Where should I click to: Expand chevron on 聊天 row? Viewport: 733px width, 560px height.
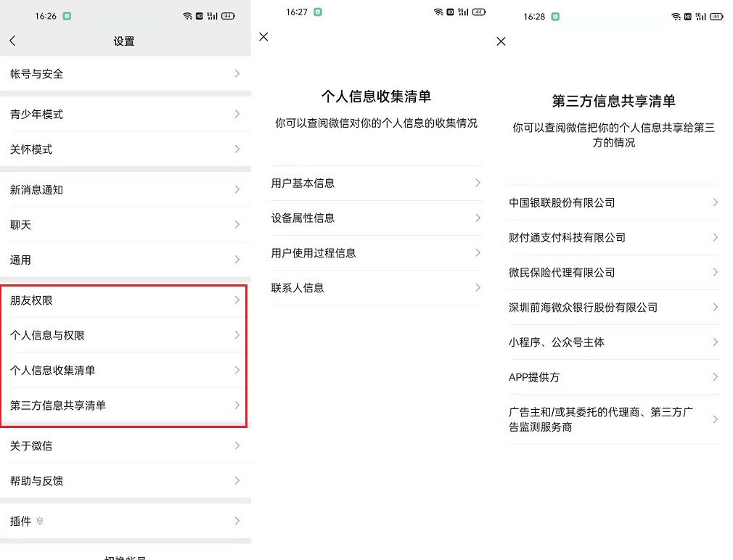click(237, 225)
